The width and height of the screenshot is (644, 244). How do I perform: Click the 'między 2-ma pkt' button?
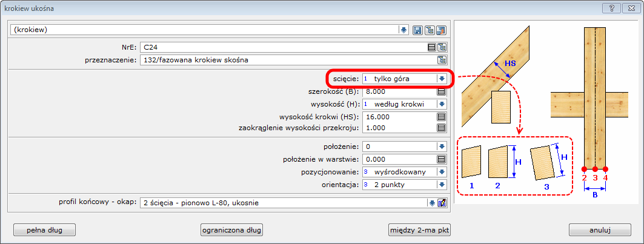[x=419, y=229]
